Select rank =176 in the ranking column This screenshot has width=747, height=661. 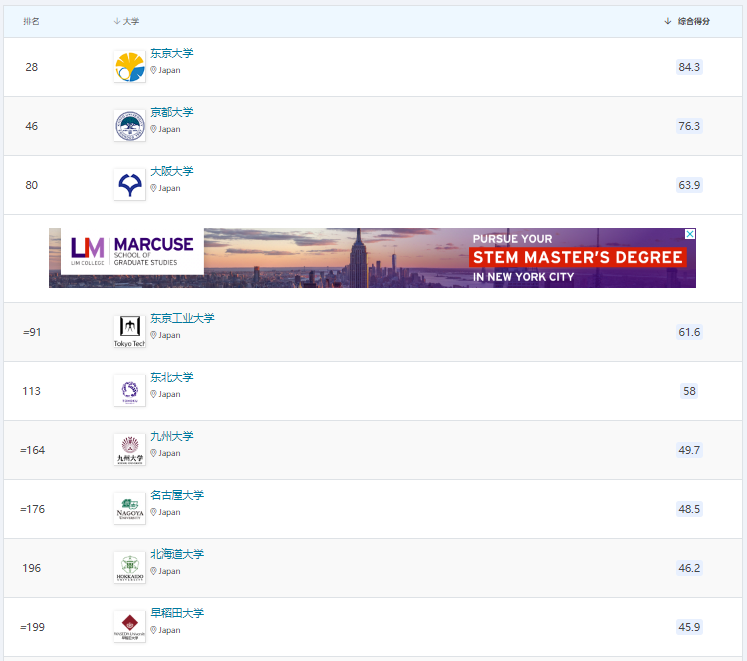32,509
